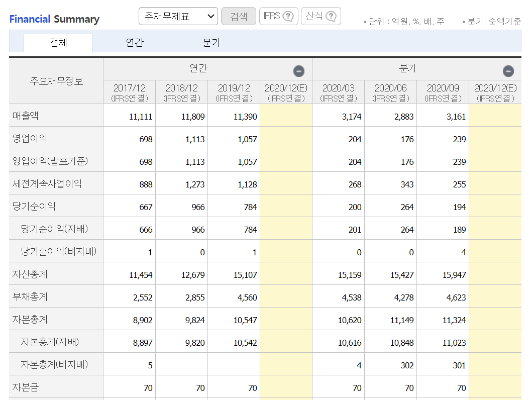Click the 2018/12 annual column header
Image resolution: width=532 pixels, height=400 pixels.
coord(181,92)
